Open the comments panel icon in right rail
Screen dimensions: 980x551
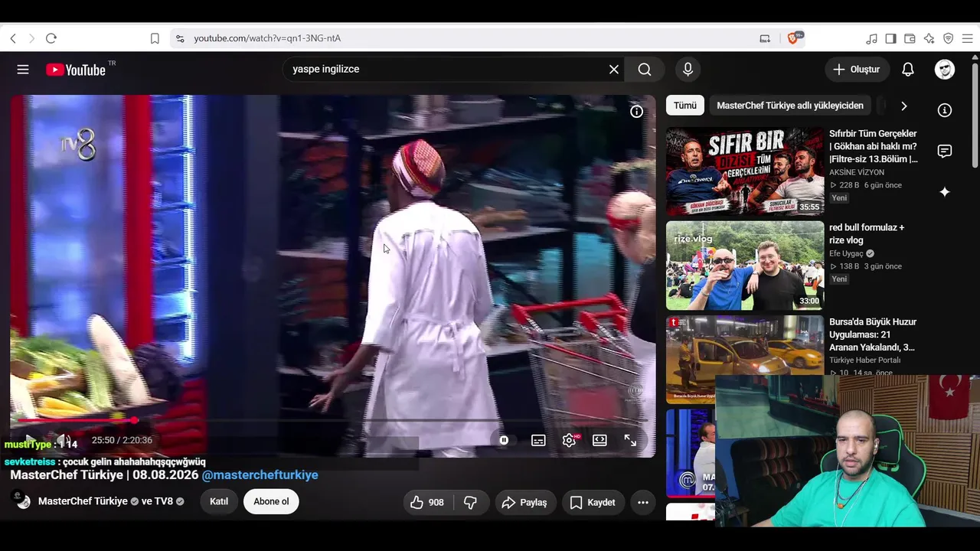pyautogui.click(x=945, y=151)
